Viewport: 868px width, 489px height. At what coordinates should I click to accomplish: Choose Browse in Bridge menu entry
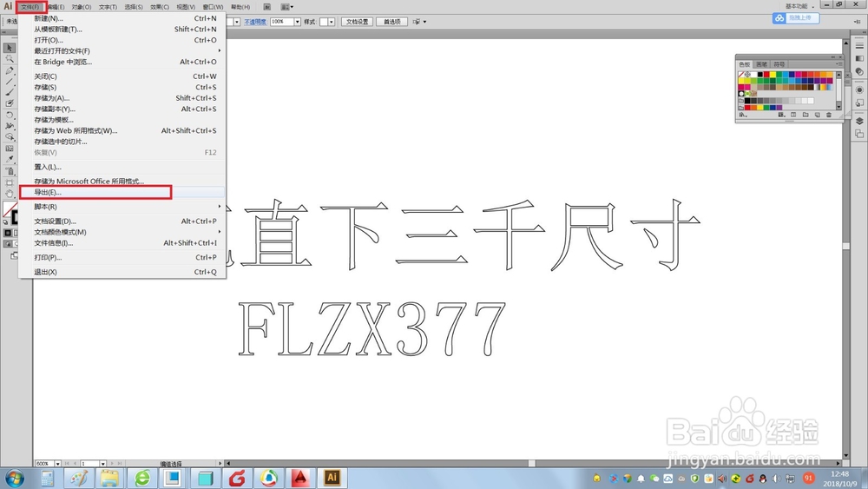click(x=122, y=62)
